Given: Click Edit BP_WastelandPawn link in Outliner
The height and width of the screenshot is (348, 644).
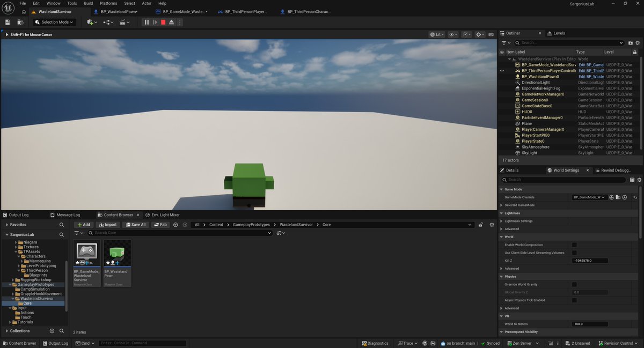Looking at the screenshot, I should tap(591, 76).
